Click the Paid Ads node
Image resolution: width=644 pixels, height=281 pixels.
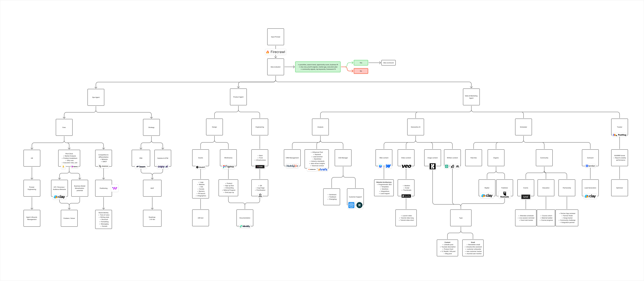pyautogui.click(x=474, y=158)
